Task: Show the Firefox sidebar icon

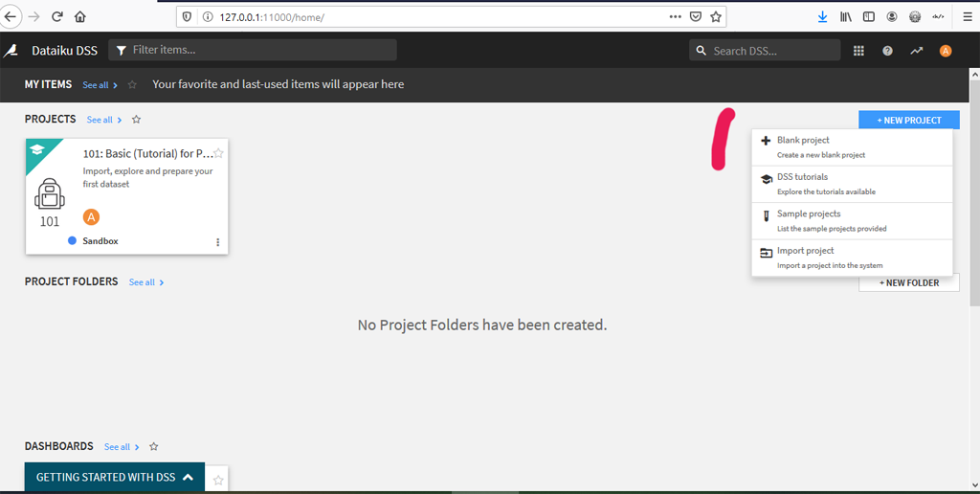Action: pyautogui.click(x=869, y=17)
